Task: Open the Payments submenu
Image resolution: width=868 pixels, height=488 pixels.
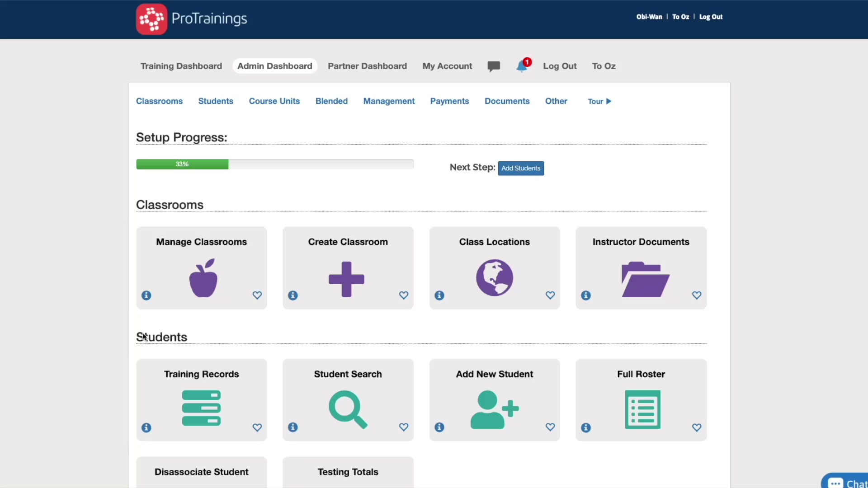Action: click(449, 101)
